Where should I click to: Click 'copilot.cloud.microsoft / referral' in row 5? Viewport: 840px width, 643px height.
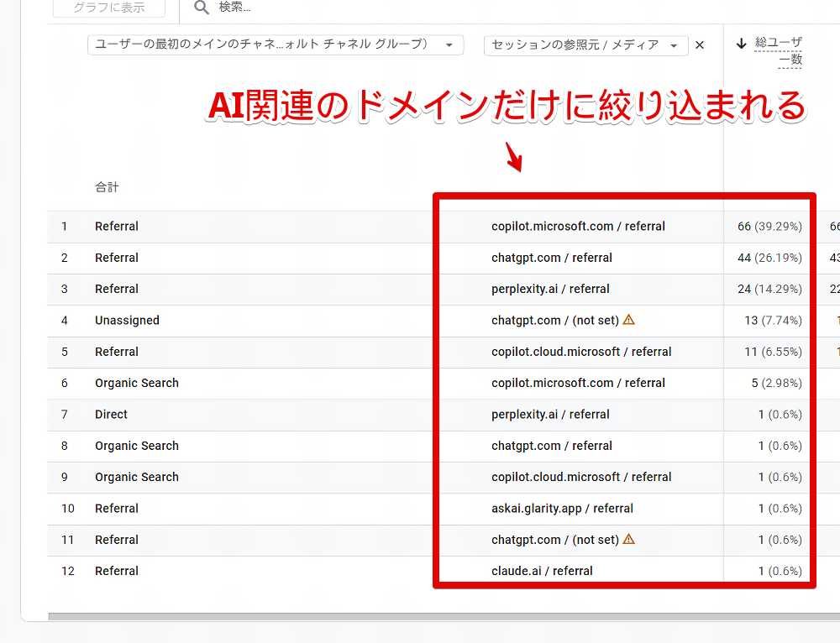[581, 352]
